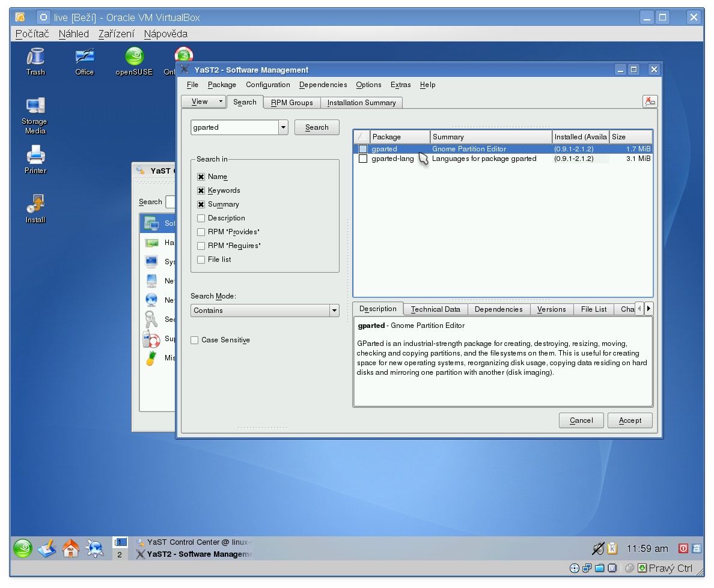Click the Accept button
The height and width of the screenshot is (588, 714).
pos(629,420)
